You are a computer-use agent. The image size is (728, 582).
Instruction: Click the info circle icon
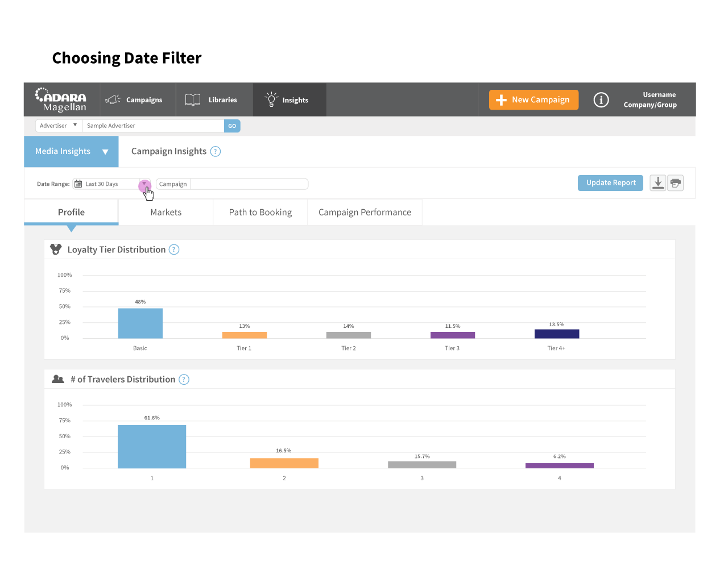[601, 100]
